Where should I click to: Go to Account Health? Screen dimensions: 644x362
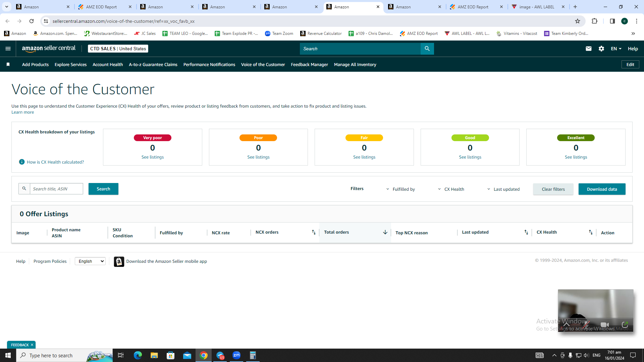(108, 64)
